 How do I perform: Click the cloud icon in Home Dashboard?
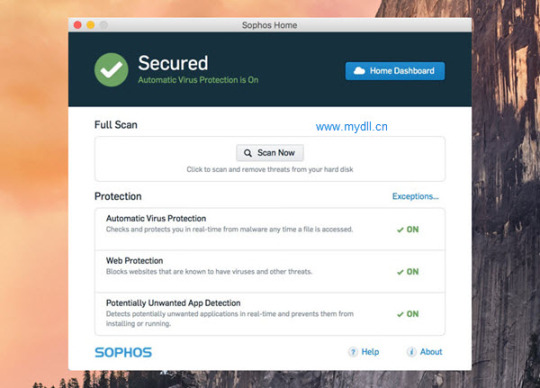coord(359,71)
